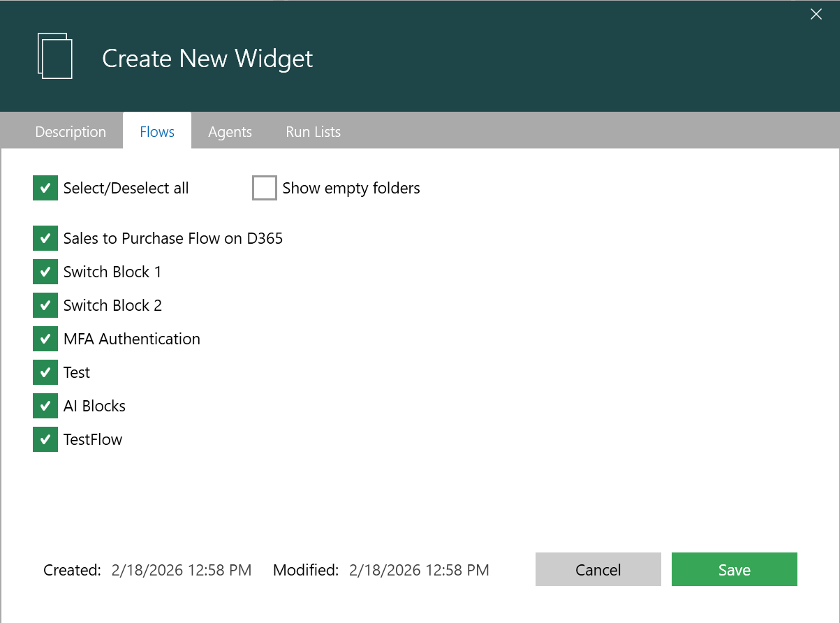This screenshot has height=623, width=840.
Task: Uncheck Sales to Purchase Flow on D365
Action: (45, 238)
